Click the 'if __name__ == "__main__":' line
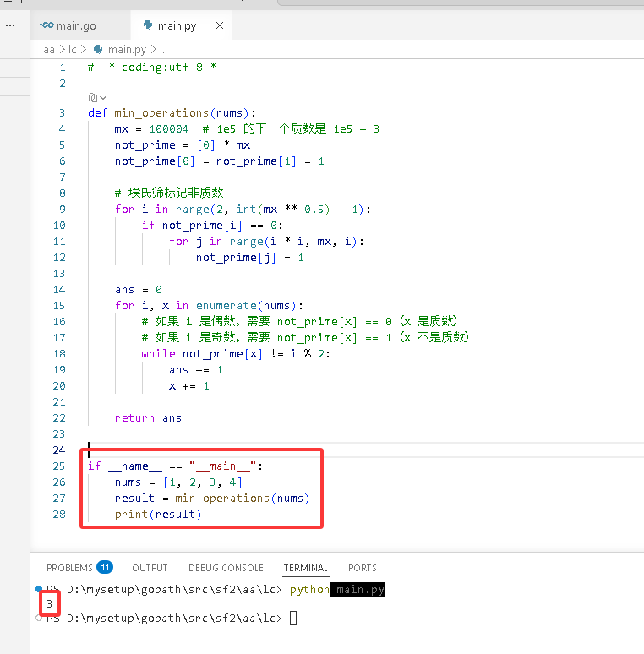This screenshot has height=654, width=644. pos(175,466)
